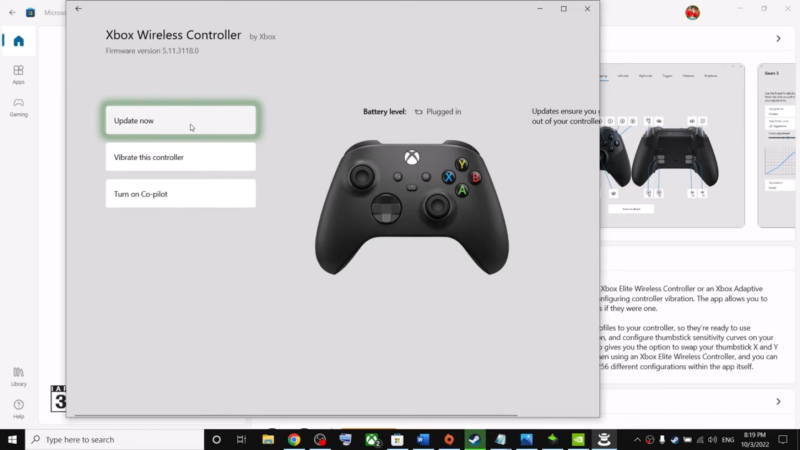Open Steam from taskbar
800x450 pixels.
tap(474, 439)
